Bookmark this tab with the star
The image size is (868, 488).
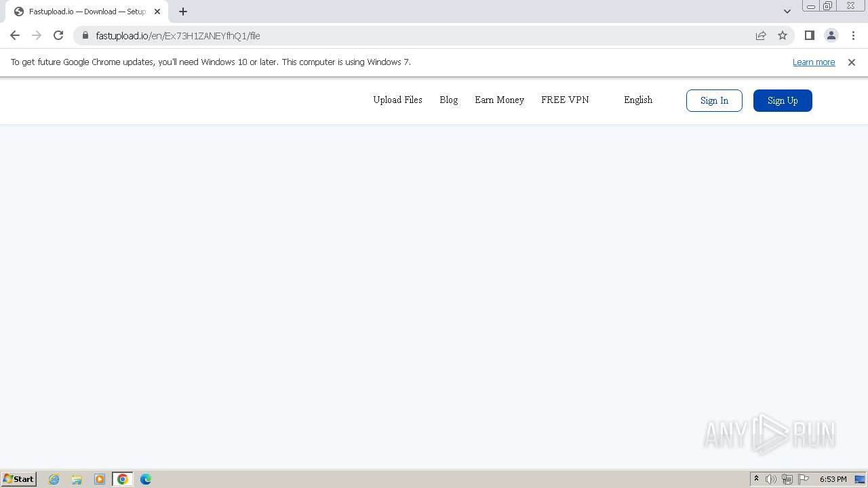(783, 35)
